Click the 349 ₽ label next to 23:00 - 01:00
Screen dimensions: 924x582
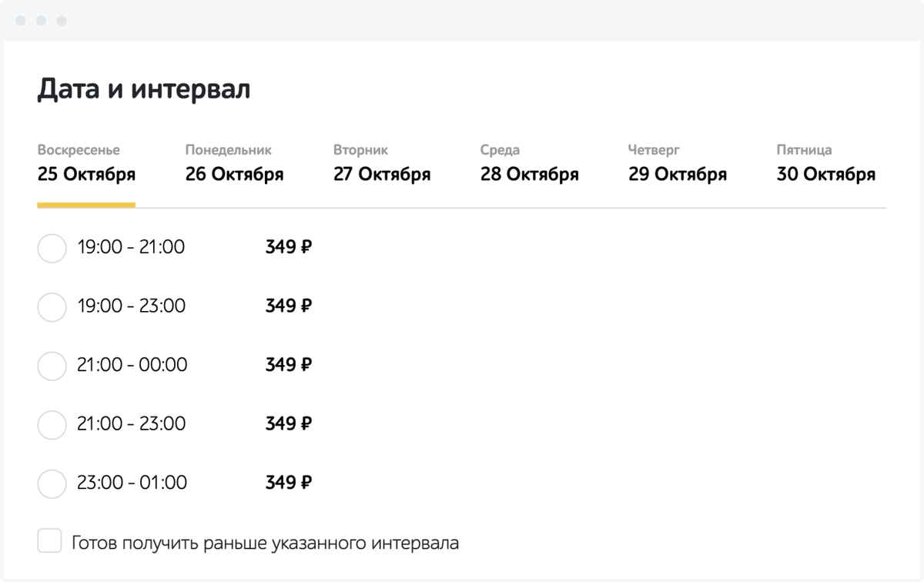[286, 483]
